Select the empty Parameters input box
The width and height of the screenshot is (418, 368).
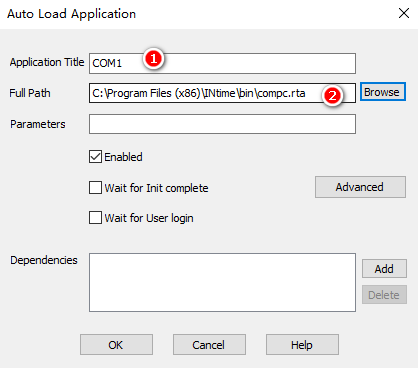[222, 124]
